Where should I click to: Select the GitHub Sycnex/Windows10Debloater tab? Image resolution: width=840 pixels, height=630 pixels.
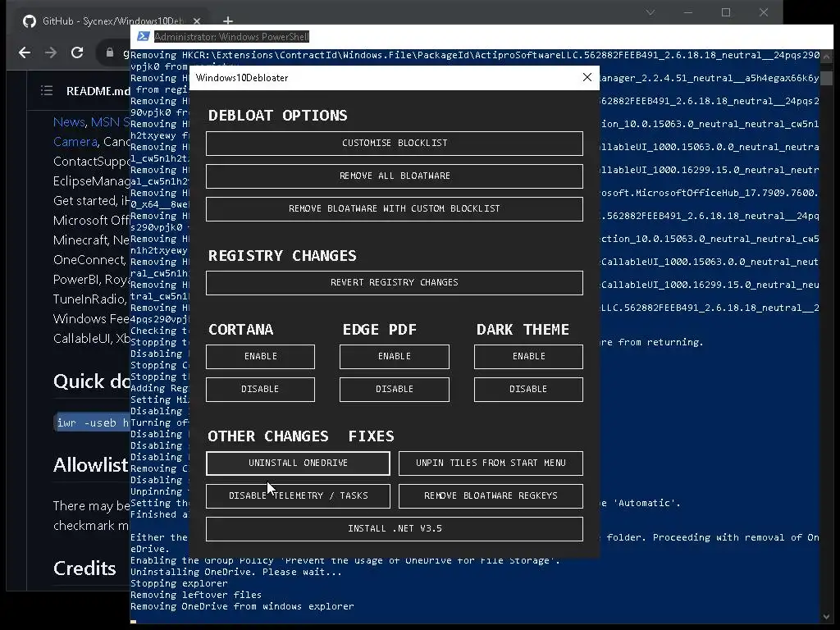click(112, 21)
